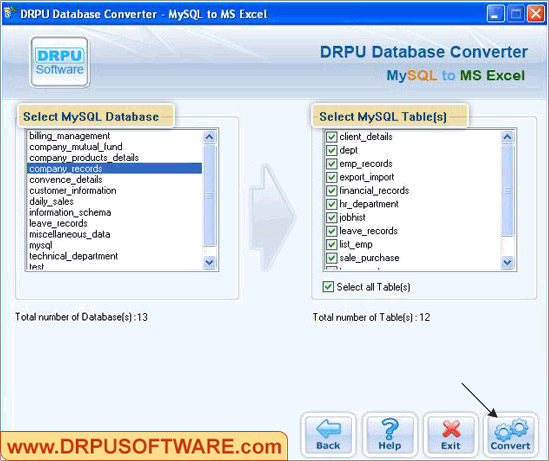Click the database list scrollbar thumb

click(209, 195)
